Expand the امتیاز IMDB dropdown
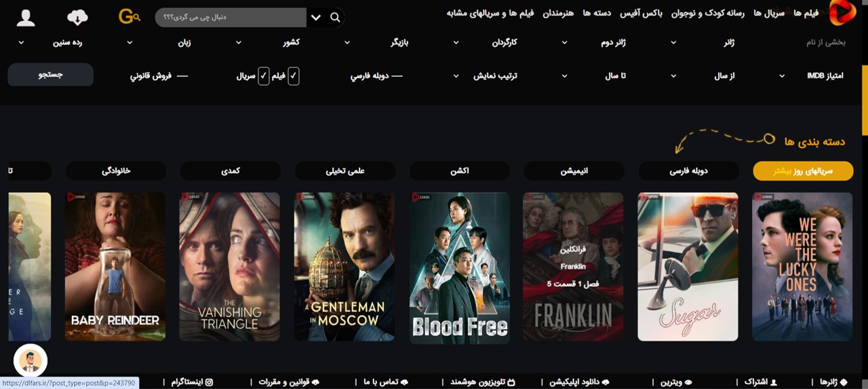The image size is (868, 389). [x=810, y=76]
